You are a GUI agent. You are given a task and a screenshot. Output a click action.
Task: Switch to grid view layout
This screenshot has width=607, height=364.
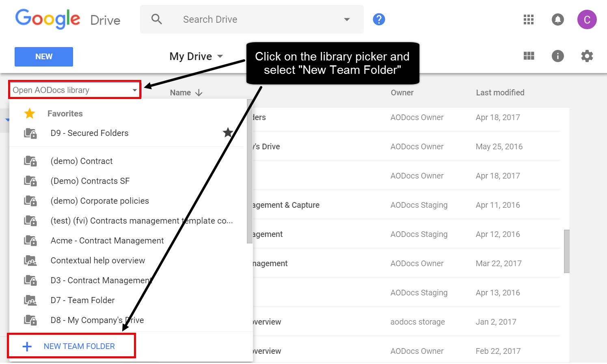529,56
